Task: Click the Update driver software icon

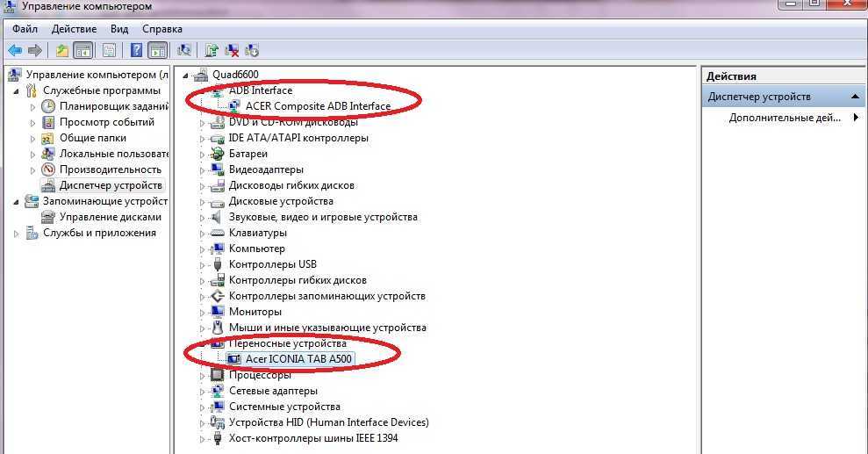Action: click(211, 51)
